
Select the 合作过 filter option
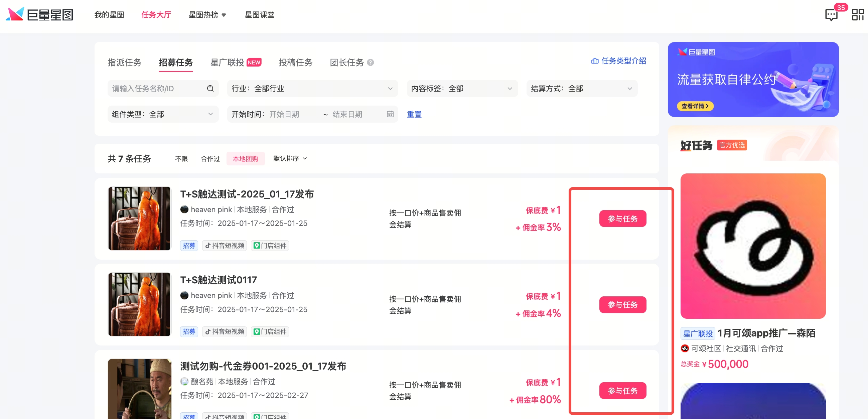[210, 158]
